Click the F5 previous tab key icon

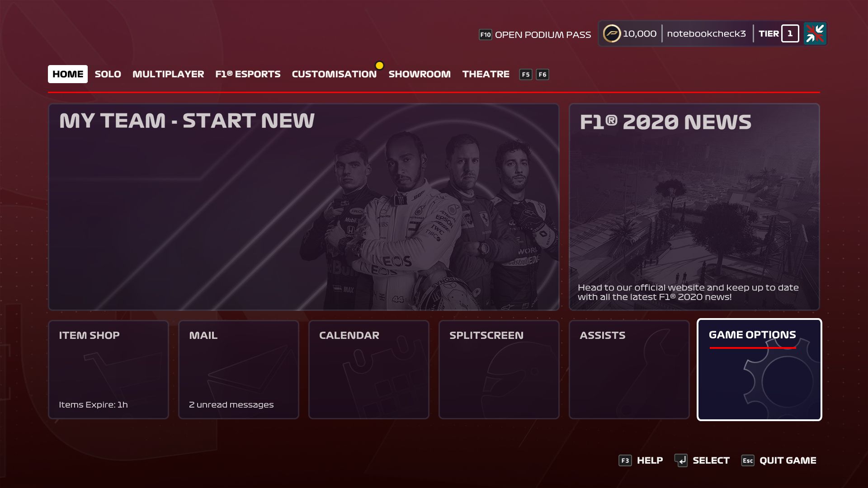pos(525,75)
